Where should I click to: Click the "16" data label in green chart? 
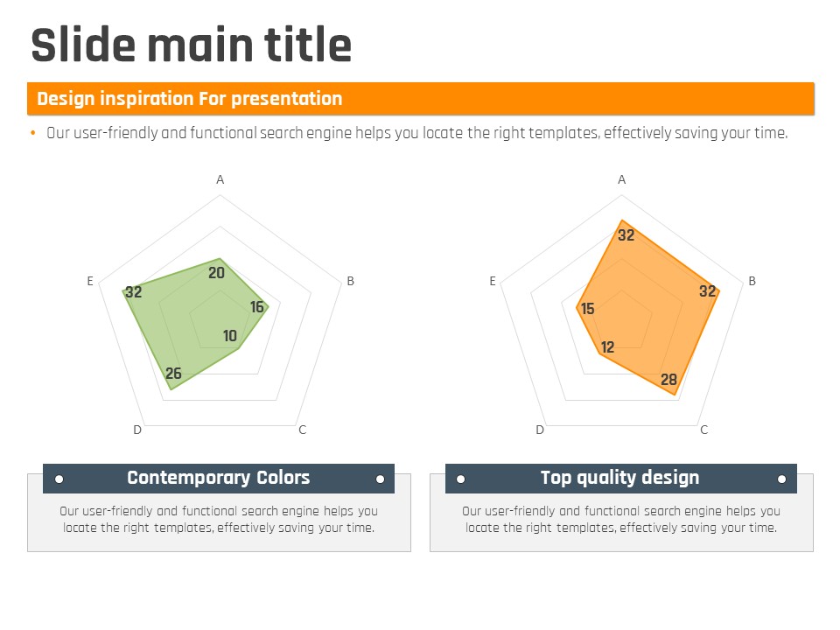point(257,307)
